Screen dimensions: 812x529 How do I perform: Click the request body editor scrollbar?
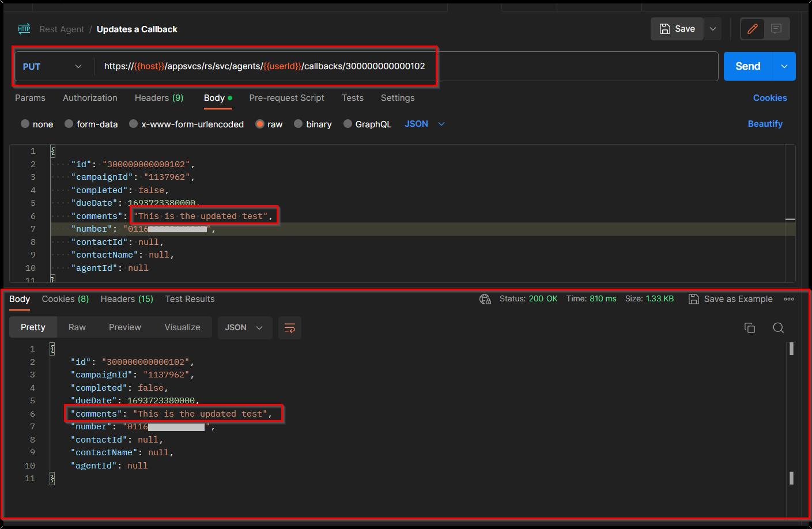[790, 213]
